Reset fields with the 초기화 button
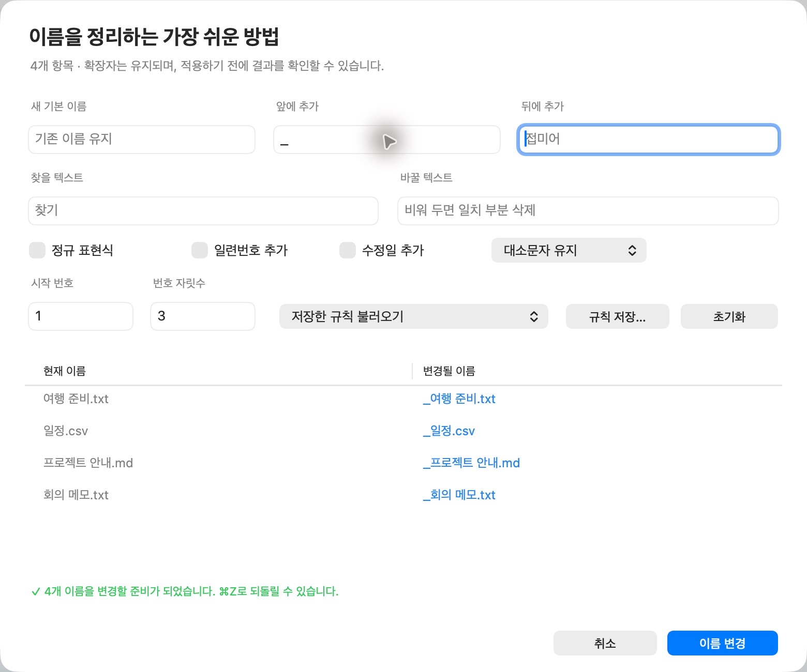Screen dimensions: 807x672 coord(729,316)
